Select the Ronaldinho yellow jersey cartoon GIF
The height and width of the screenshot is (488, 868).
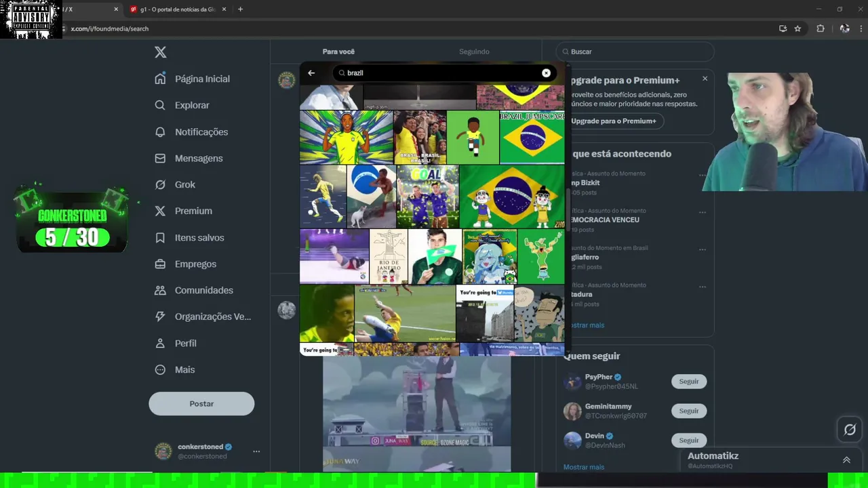[347, 138]
